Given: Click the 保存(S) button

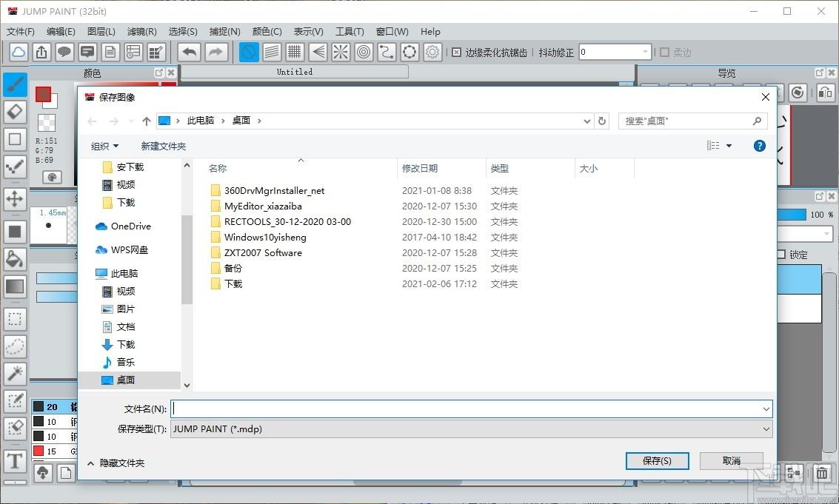Looking at the screenshot, I should pyautogui.click(x=657, y=460).
